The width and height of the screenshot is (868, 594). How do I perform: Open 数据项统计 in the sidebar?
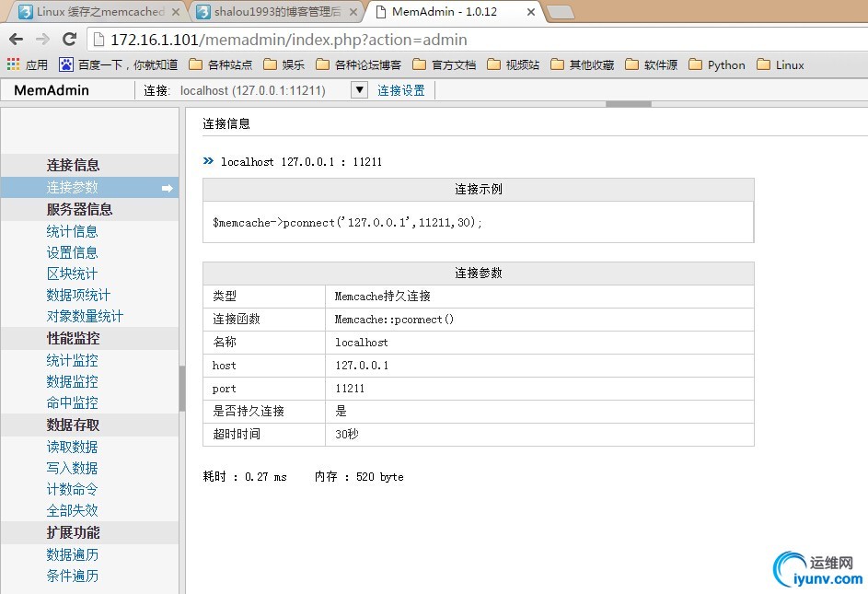coord(78,295)
